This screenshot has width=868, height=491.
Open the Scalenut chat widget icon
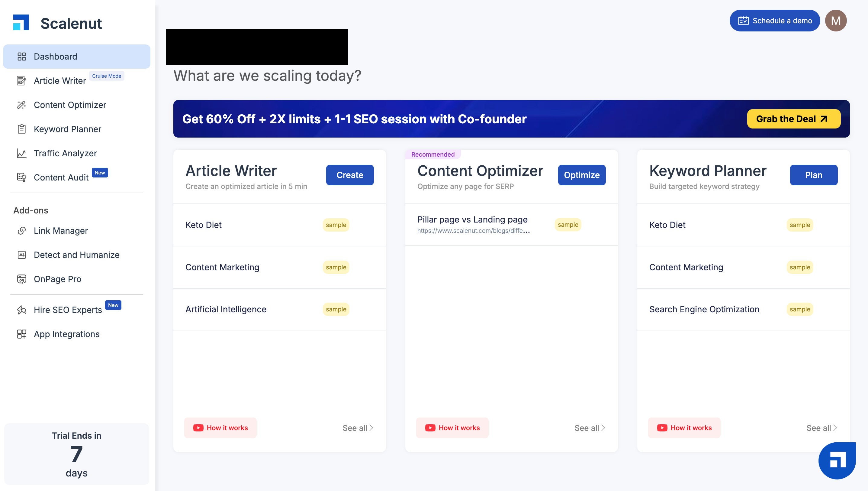click(x=837, y=461)
